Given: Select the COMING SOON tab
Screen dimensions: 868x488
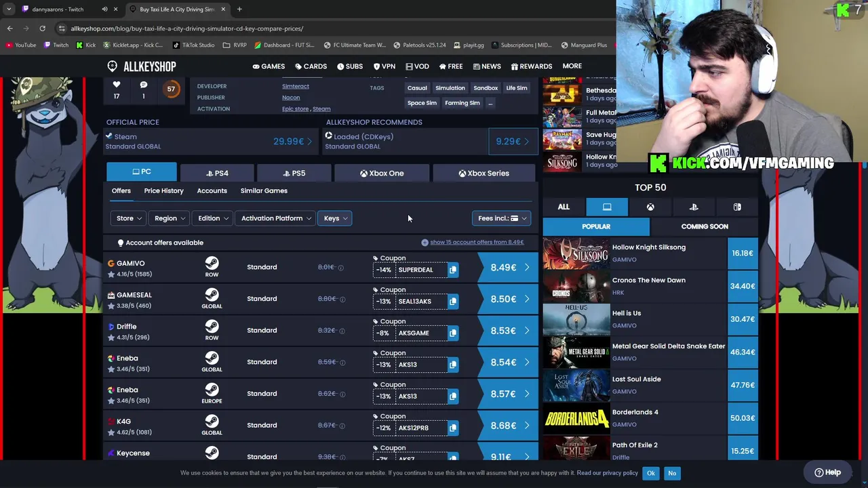Looking at the screenshot, I should click(704, 226).
